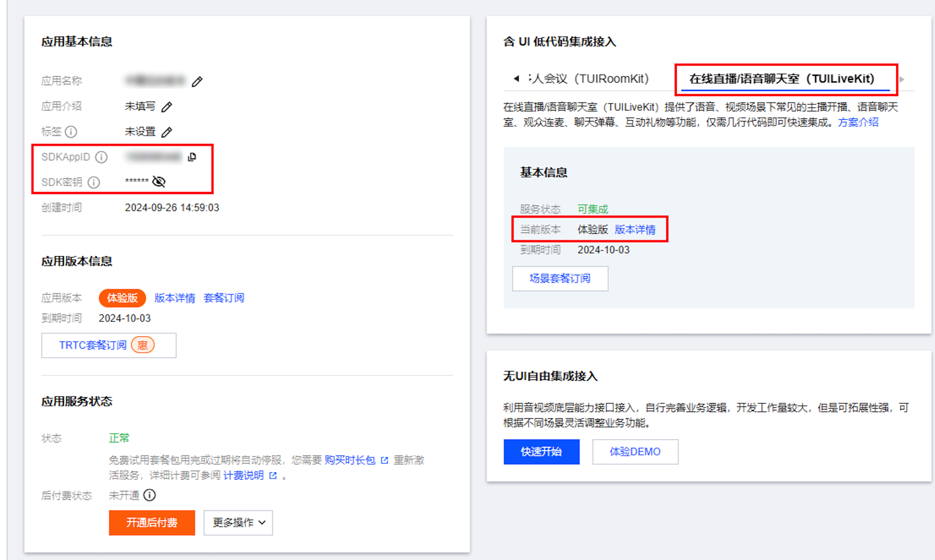Click info icon next to 标签 label
The height and width of the screenshot is (560, 935).
[71, 132]
